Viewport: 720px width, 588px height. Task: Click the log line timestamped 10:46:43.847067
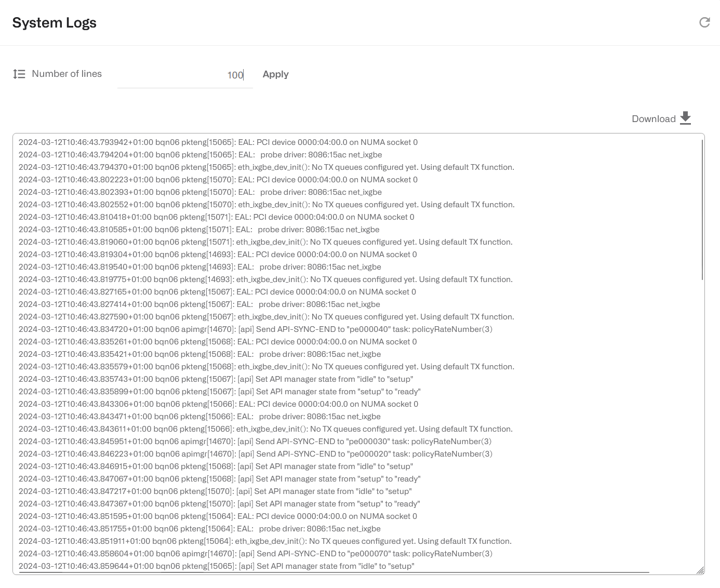(x=220, y=479)
